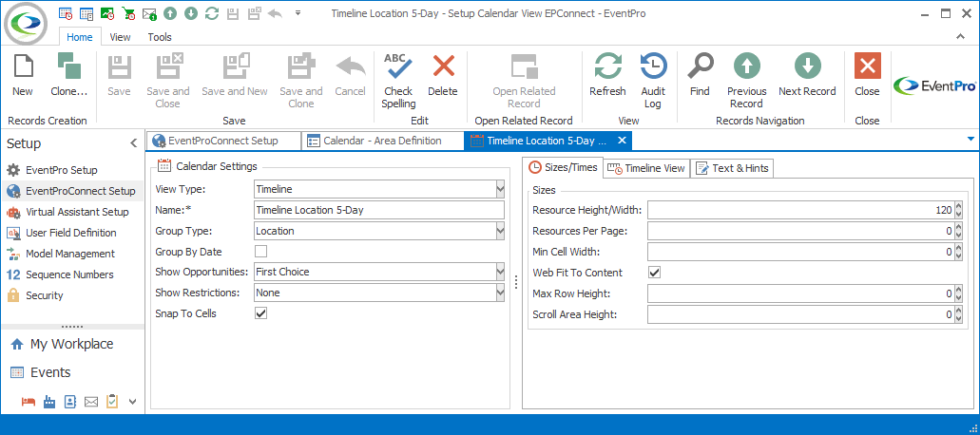Image resolution: width=980 pixels, height=435 pixels.
Task: Switch to EventProConnect Setup document tab
Action: [223, 142]
